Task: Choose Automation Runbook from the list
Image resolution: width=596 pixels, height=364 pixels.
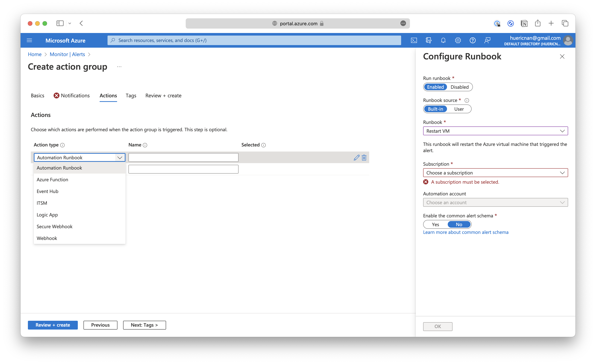Action: click(x=79, y=168)
